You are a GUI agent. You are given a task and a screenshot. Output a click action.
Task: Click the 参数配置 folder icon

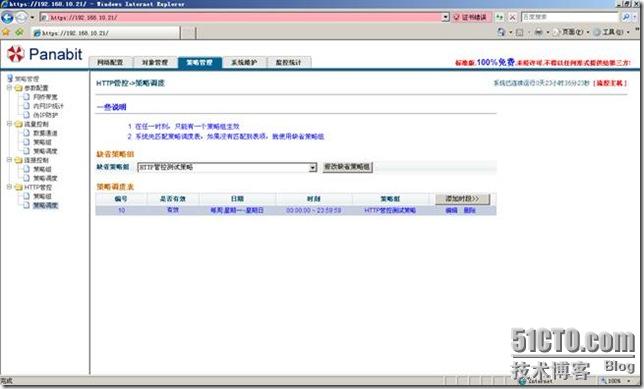point(18,88)
